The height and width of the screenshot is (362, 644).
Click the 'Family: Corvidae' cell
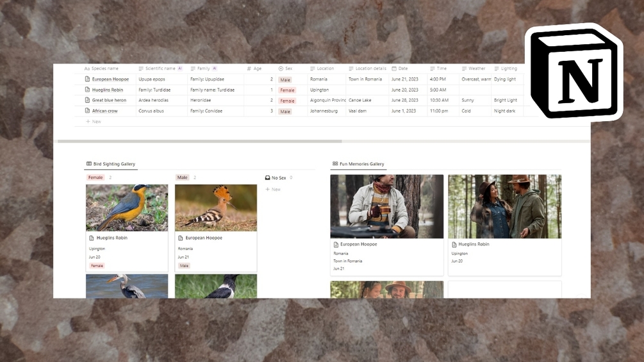tap(215, 111)
